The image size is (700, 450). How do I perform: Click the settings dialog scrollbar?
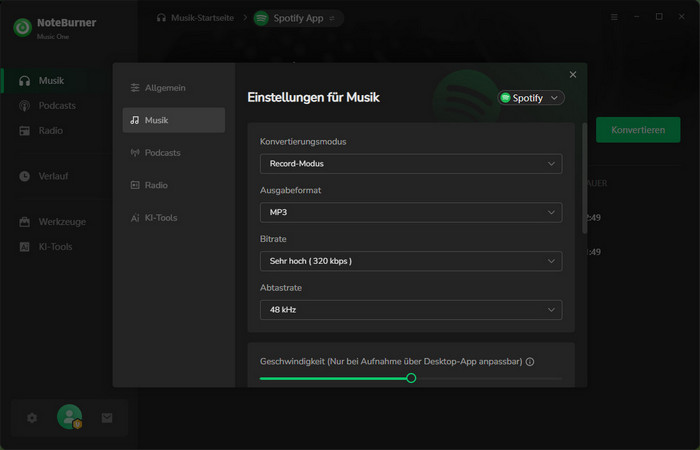(x=584, y=178)
